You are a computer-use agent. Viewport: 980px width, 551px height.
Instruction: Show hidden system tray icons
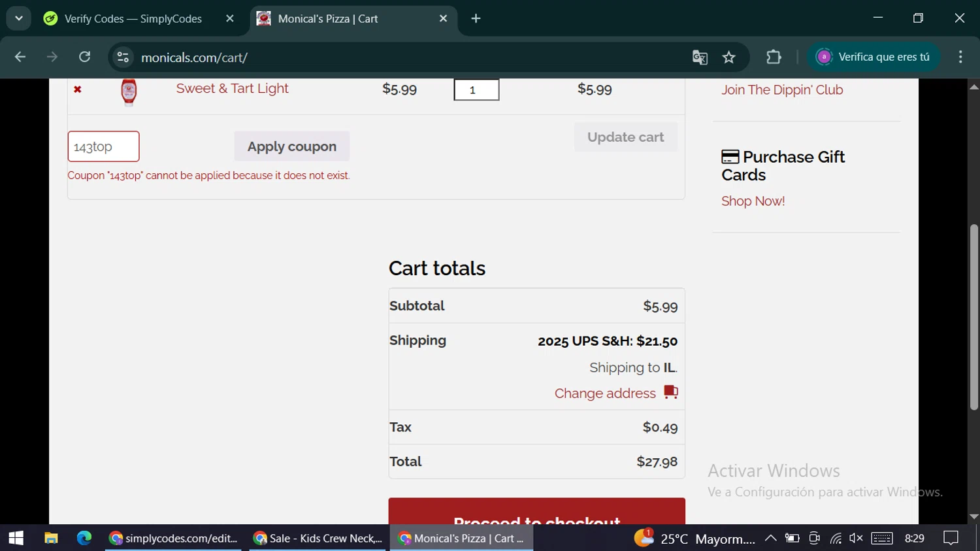[x=770, y=538]
